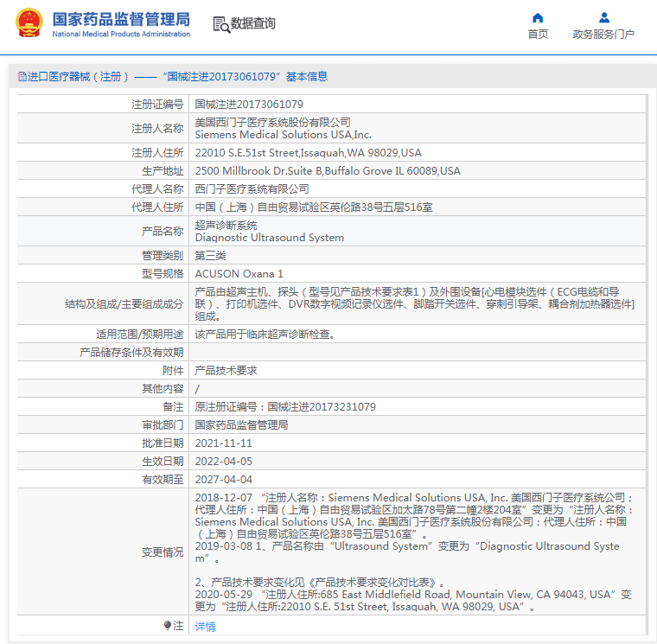Screen dimensions: 657x644
Task: Select effective date 2022-04-05
Action: pyautogui.click(x=223, y=462)
